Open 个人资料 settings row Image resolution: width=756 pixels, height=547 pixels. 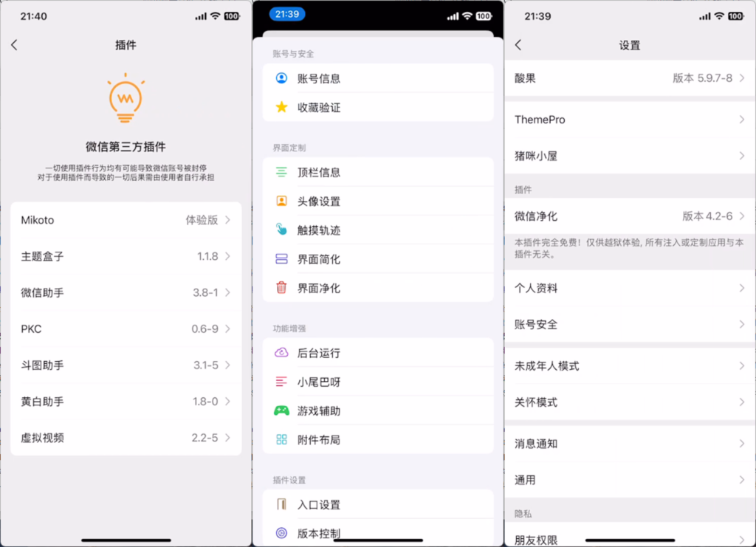tap(630, 288)
